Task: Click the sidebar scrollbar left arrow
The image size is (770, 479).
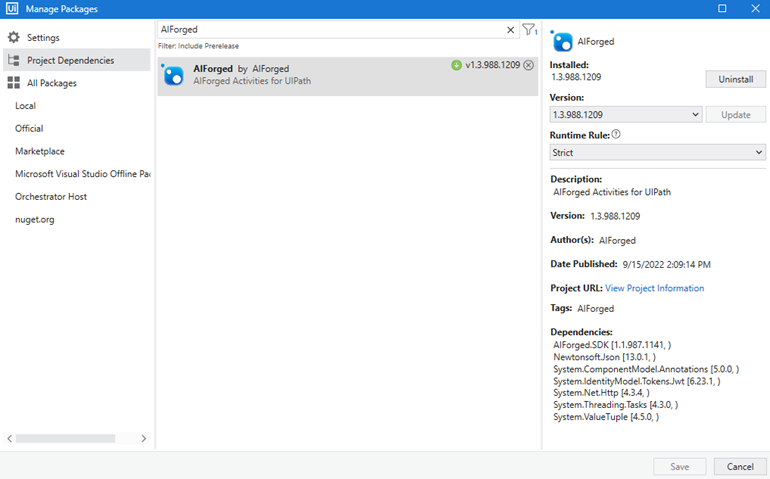Action: coord(9,438)
